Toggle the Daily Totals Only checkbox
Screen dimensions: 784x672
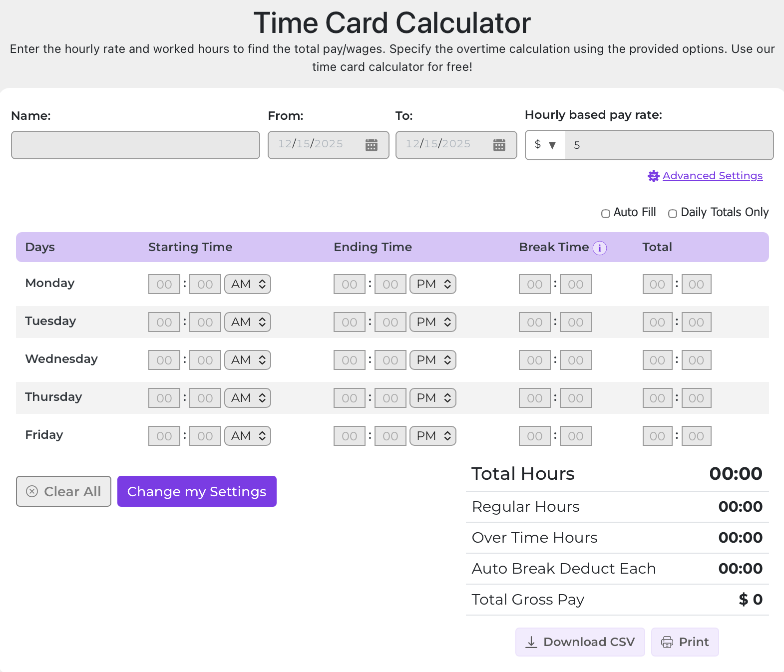673,214
